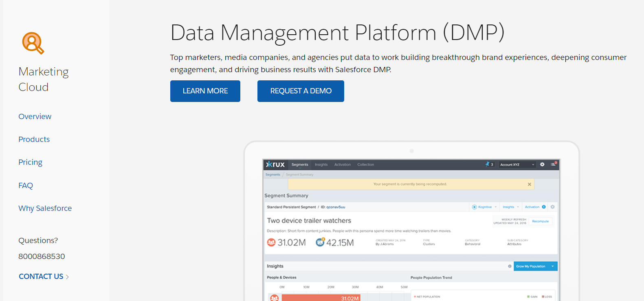The width and height of the screenshot is (644, 301).
Task: Click the info icon beside Grow My Population
Action: point(510,266)
